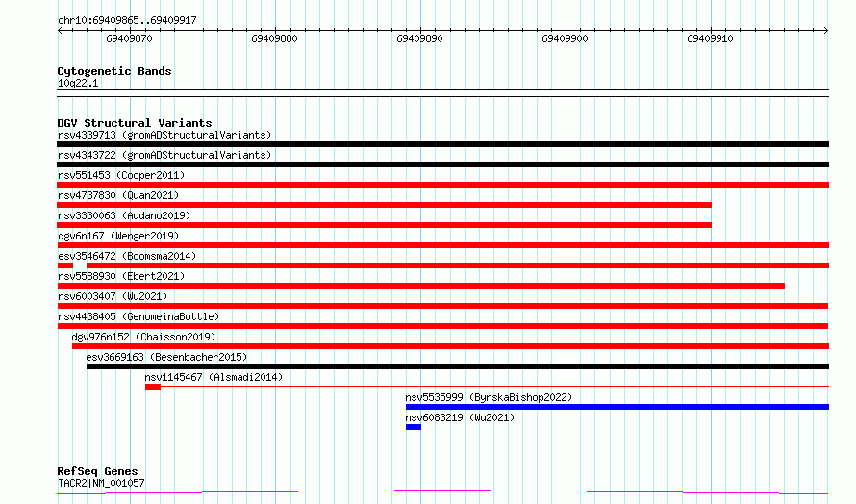Open variant nsv3330063 (Audano2019) label
The image size is (856, 504).
coord(124,215)
